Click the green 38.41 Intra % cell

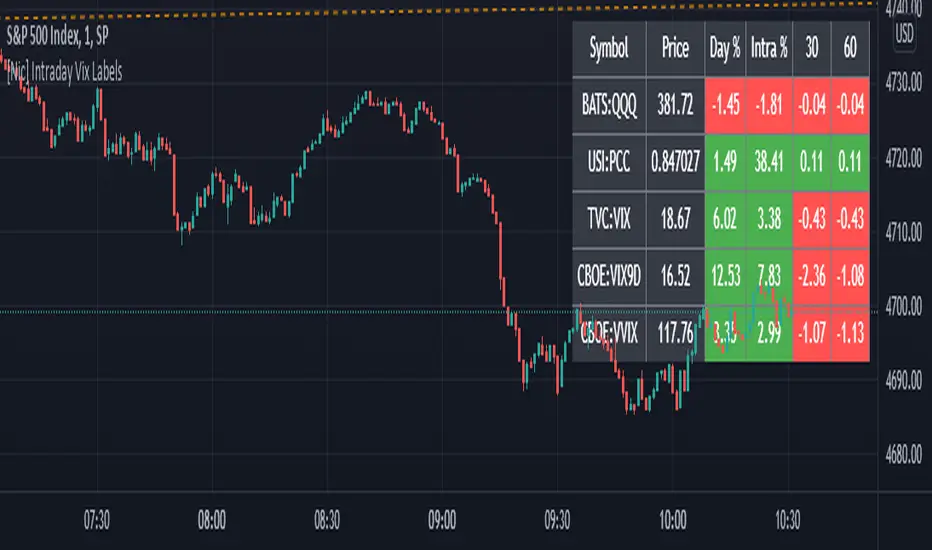click(x=770, y=158)
